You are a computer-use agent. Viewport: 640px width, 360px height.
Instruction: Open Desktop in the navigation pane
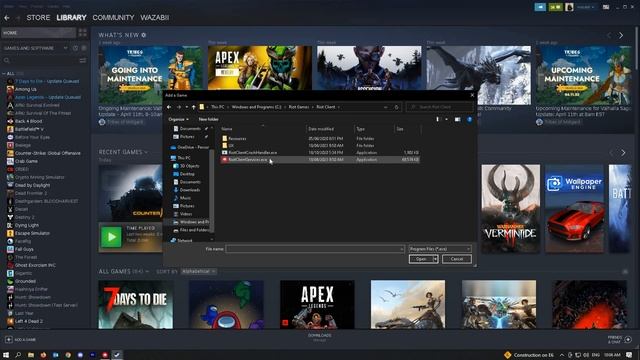[x=187, y=174]
